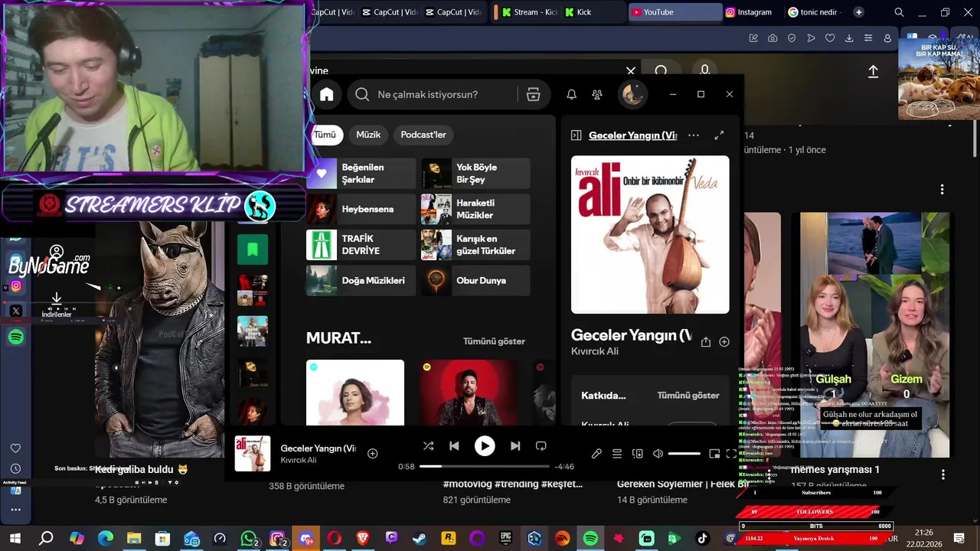This screenshot has height=551, width=980.
Task: Share song icon in Now Playing panel
Action: coord(706,342)
